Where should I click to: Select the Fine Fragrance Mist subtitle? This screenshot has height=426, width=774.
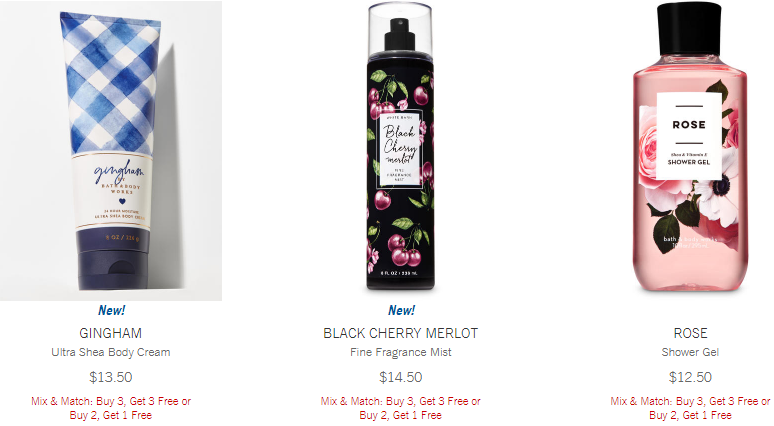pos(400,352)
